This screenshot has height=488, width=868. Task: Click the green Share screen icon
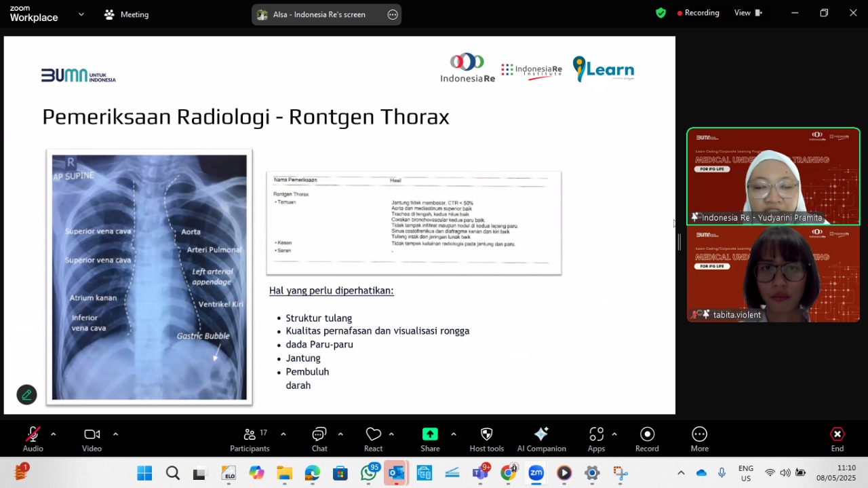430,434
